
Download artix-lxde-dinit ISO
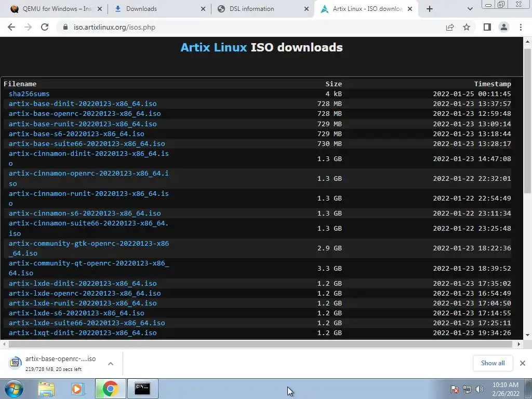pyautogui.click(x=83, y=283)
